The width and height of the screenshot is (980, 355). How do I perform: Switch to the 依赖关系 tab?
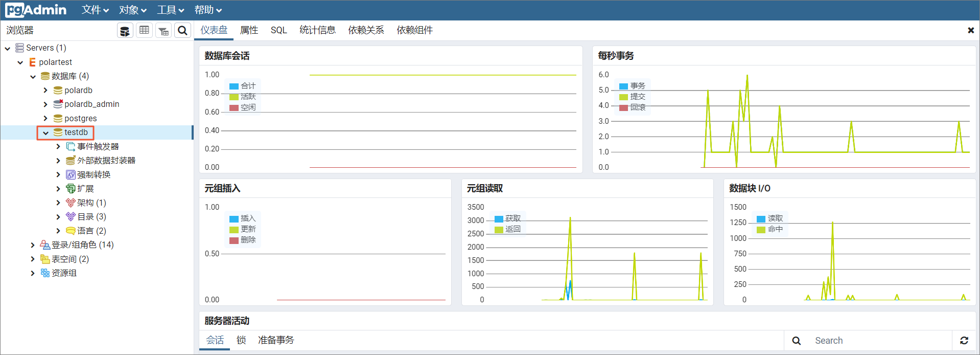[366, 30]
